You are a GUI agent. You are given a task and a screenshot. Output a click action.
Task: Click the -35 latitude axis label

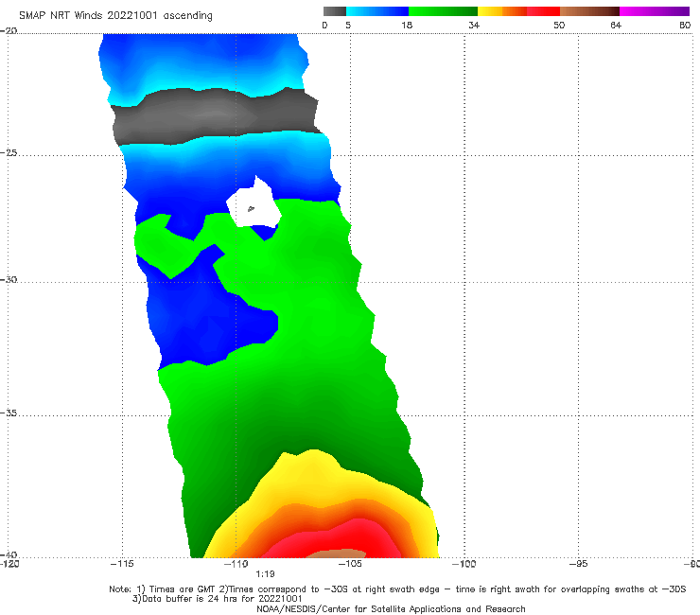click(x=9, y=413)
